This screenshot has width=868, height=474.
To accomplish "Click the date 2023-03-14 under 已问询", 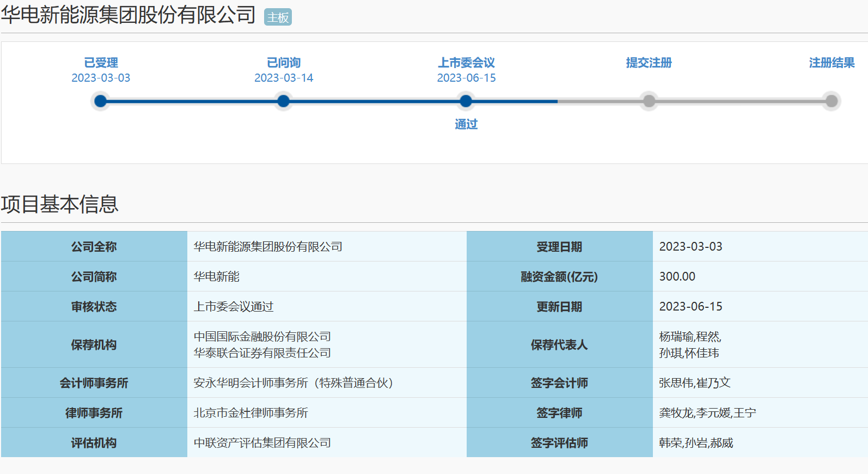I will pos(284,78).
